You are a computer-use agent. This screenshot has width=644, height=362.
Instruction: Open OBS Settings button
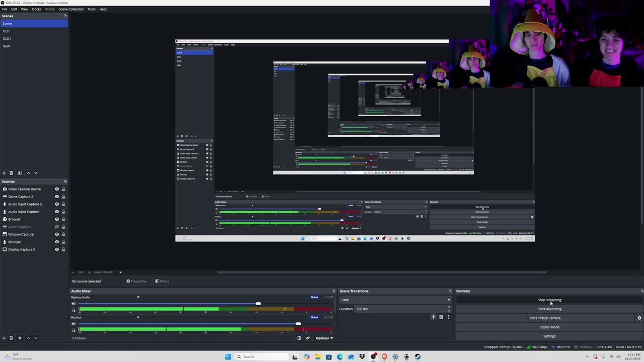(549, 336)
